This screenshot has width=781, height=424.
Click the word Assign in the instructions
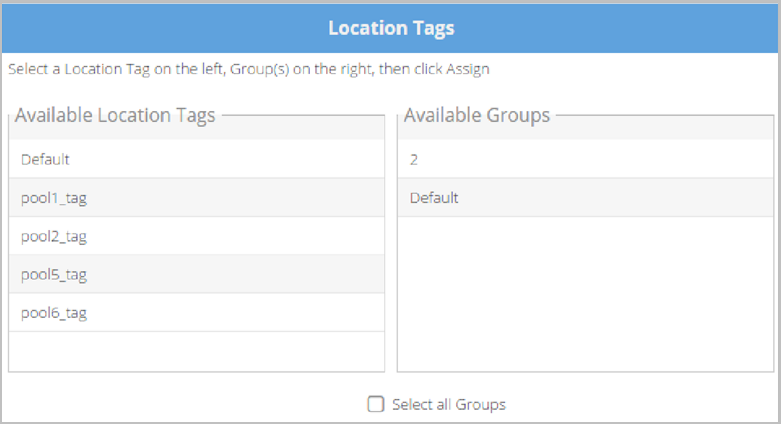[468, 69]
